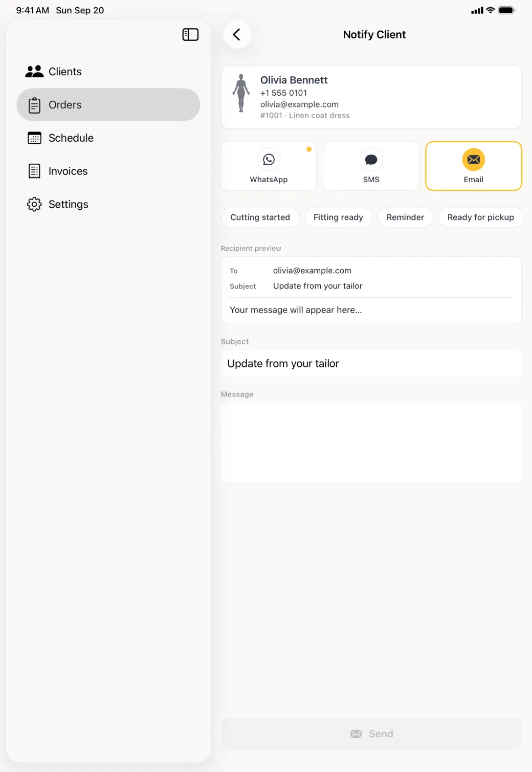Click olivia@example.com in the client card
This screenshot has width=532, height=772.
(x=299, y=104)
